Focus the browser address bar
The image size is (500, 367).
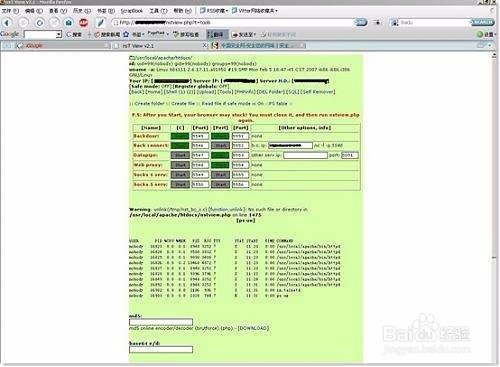pos(233,22)
